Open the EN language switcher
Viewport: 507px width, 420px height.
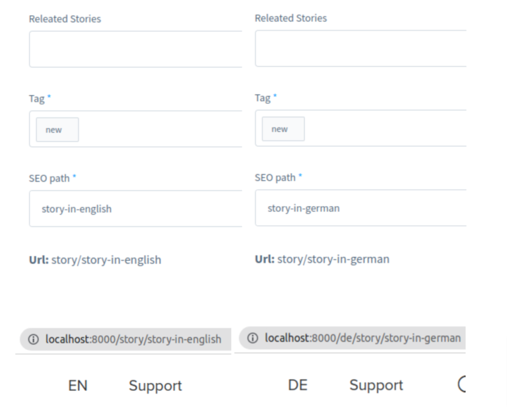[x=77, y=386]
